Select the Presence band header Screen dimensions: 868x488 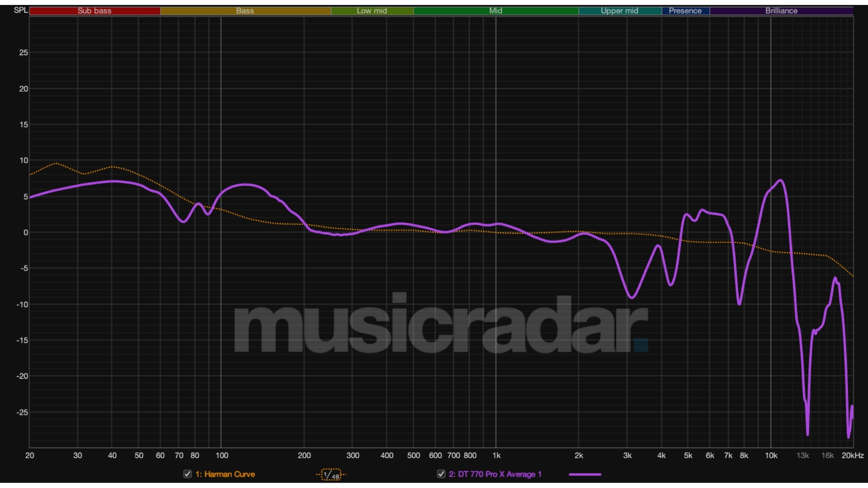click(686, 10)
